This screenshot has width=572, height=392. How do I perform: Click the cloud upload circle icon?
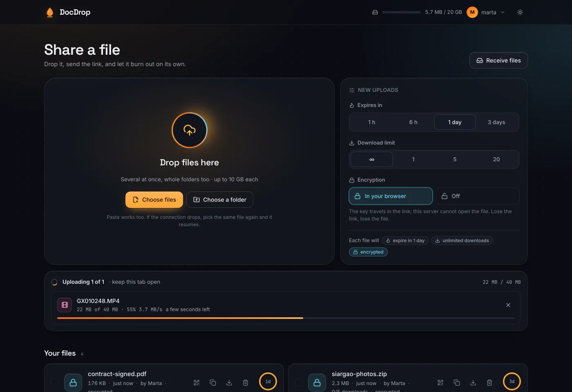pyautogui.click(x=190, y=130)
